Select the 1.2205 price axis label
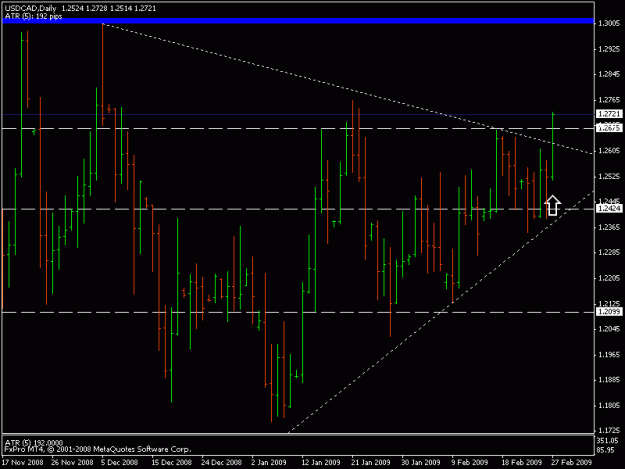The image size is (625, 469). pyautogui.click(x=609, y=278)
